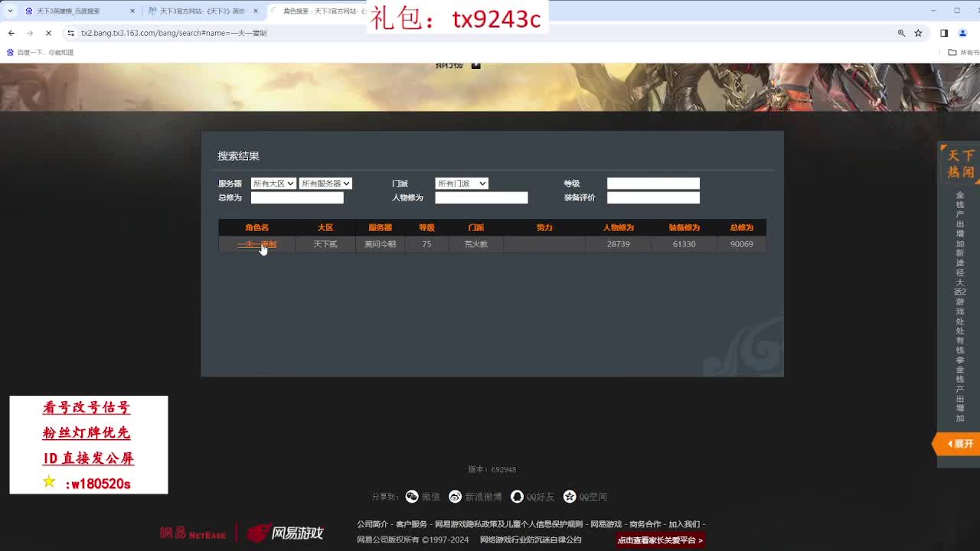Focus the 装备评价 input field
Image resolution: width=980 pixels, height=551 pixels.
653,197
